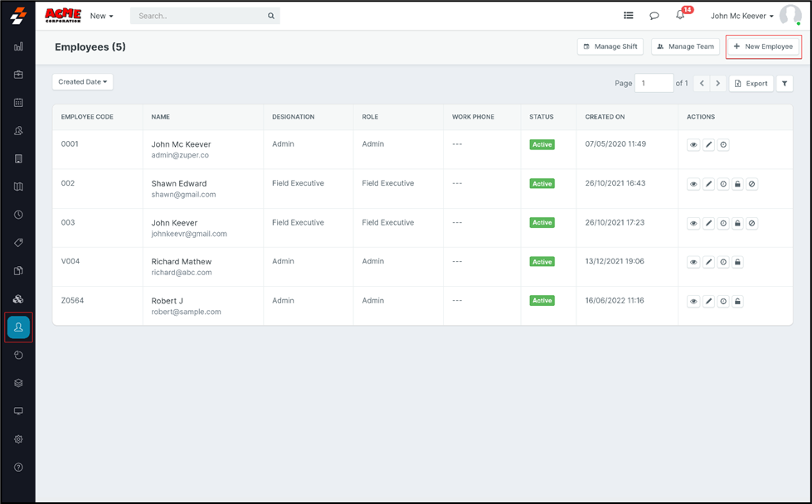Viewport: 812px width, 504px height.
Task: Click the New Employee button
Action: (764, 46)
